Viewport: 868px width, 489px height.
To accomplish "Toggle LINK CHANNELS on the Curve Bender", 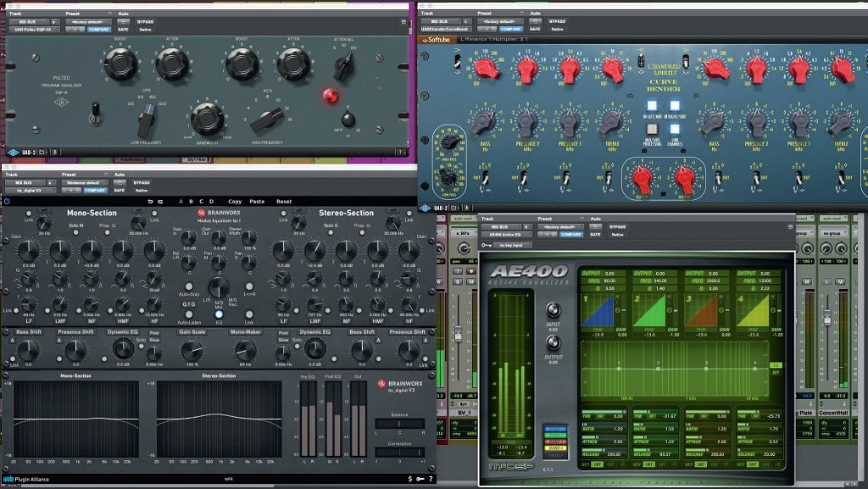I will pos(674,128).
